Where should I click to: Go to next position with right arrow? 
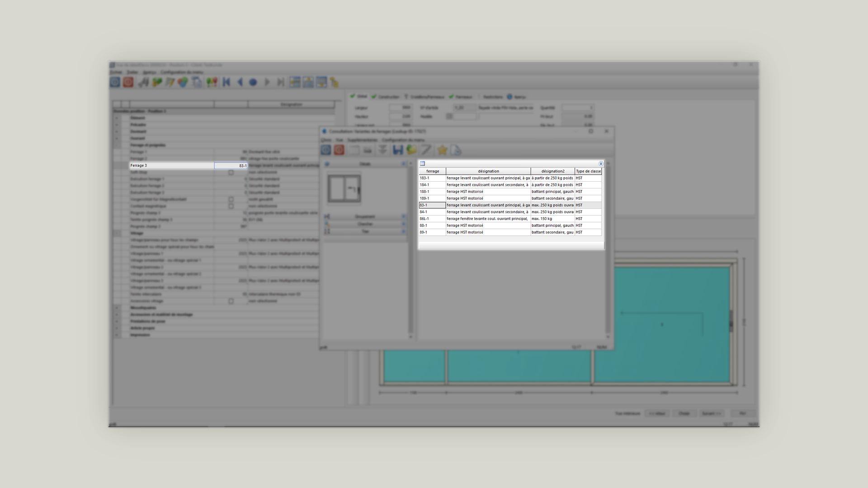coord(267,82)
